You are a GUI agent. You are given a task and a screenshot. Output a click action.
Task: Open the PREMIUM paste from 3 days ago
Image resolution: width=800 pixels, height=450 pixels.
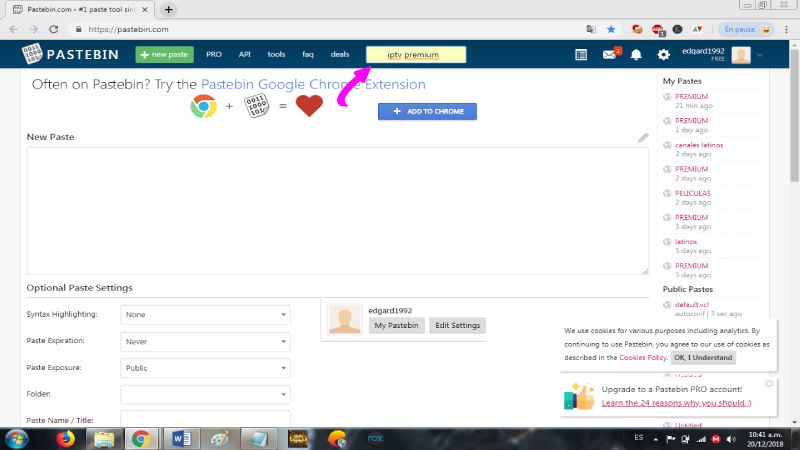[x=691, y=217]
